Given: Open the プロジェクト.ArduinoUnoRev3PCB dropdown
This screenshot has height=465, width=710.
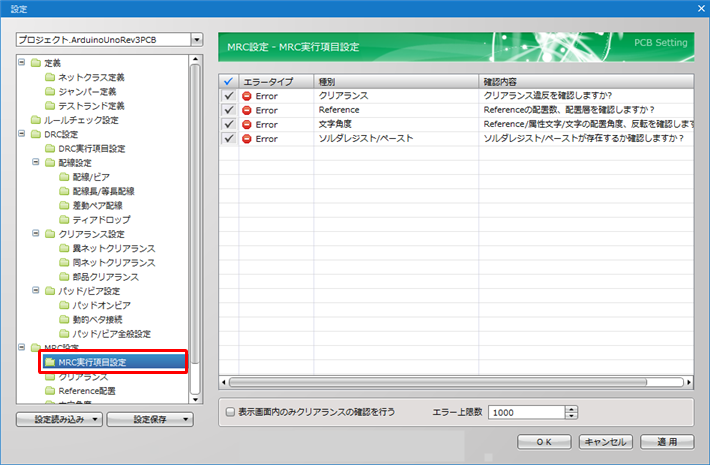Looking at the screenshot, I should (x=196, y=40).
